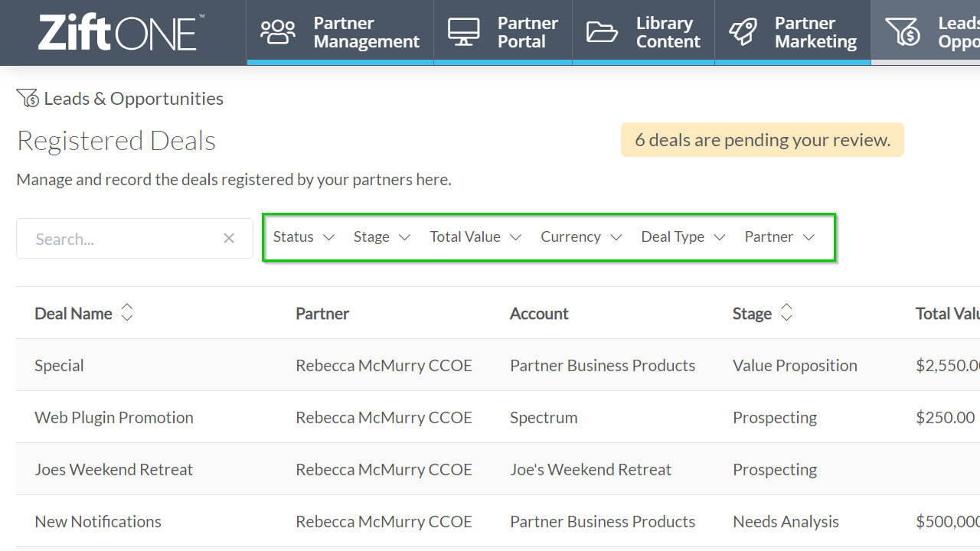980x551 pixels.
Task: Select the Partner Marketing rocket icon
Action: tap(741, 32)
